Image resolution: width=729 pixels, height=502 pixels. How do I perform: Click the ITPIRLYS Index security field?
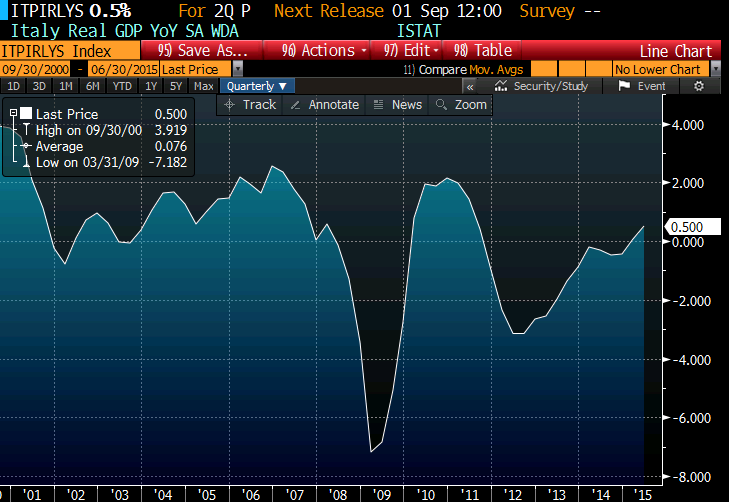(x=70, y=51)
